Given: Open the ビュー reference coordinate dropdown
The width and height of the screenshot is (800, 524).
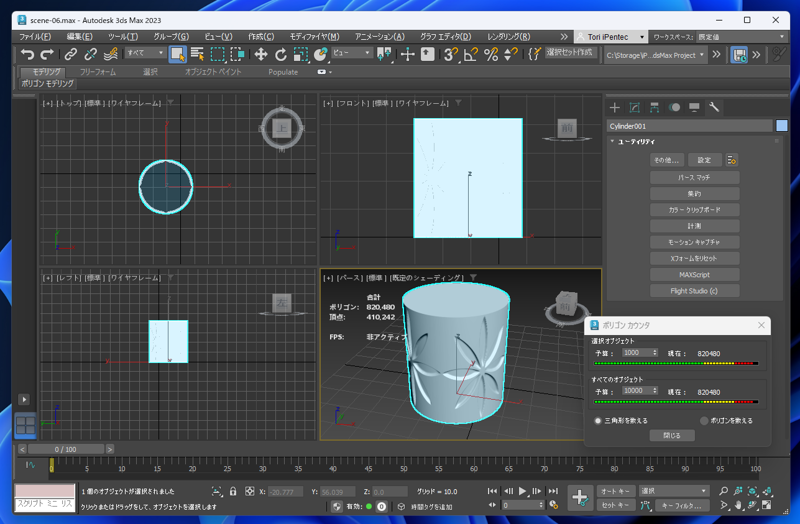Looking at the screenshot, I should point(352,53).
